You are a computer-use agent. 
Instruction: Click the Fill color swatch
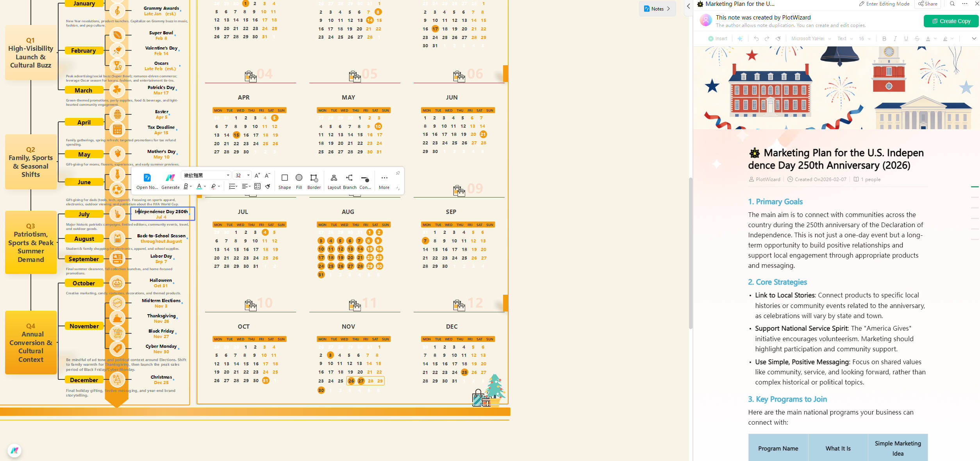coord(299,178)
